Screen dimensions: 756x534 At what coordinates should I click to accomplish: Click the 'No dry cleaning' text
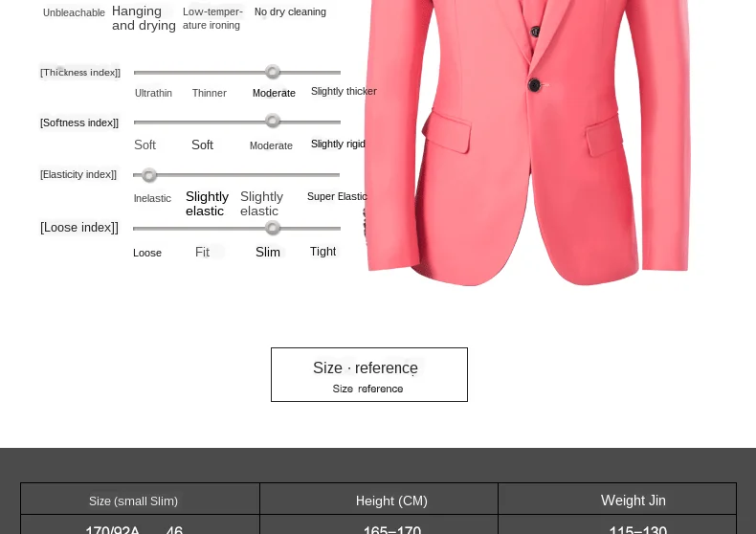pyautogui.click(x=290, y=11)
